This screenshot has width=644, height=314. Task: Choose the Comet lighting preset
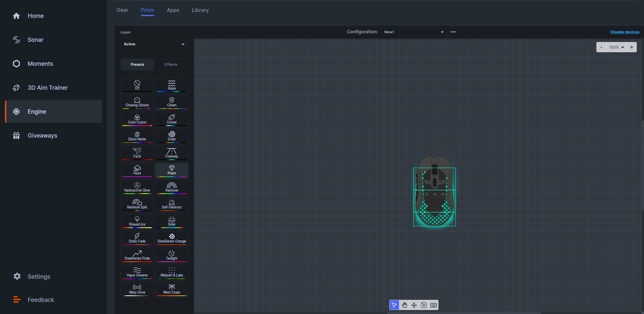pyautogui.click(x=172, y=119)
